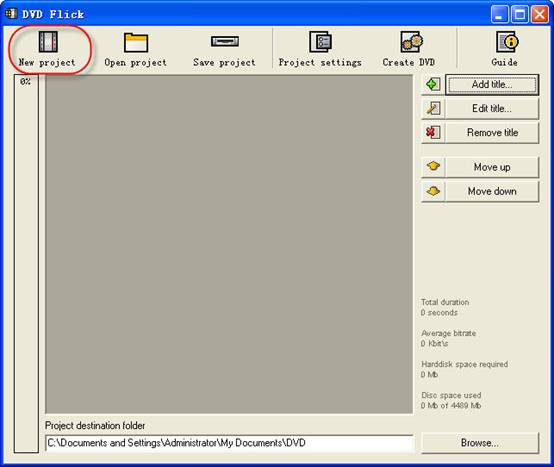Viewport: 554px width, 467px height.
Task: Click the Move up text button
Action: click(492, 167)
